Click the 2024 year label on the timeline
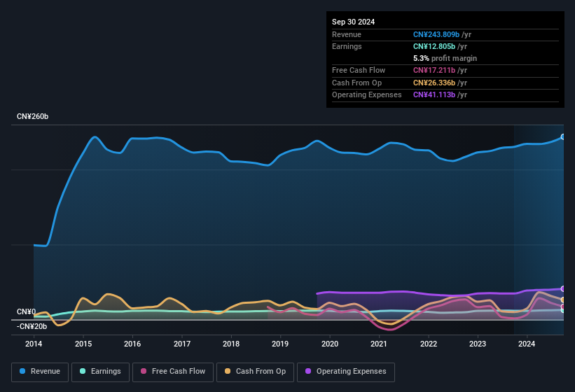Screen dimensions: 575x392 coord(527,344)
